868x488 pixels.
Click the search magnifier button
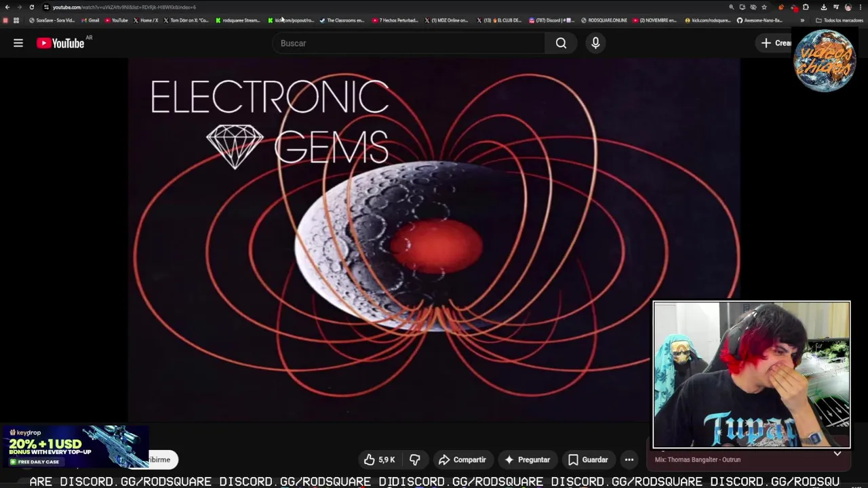click(561, 43)
